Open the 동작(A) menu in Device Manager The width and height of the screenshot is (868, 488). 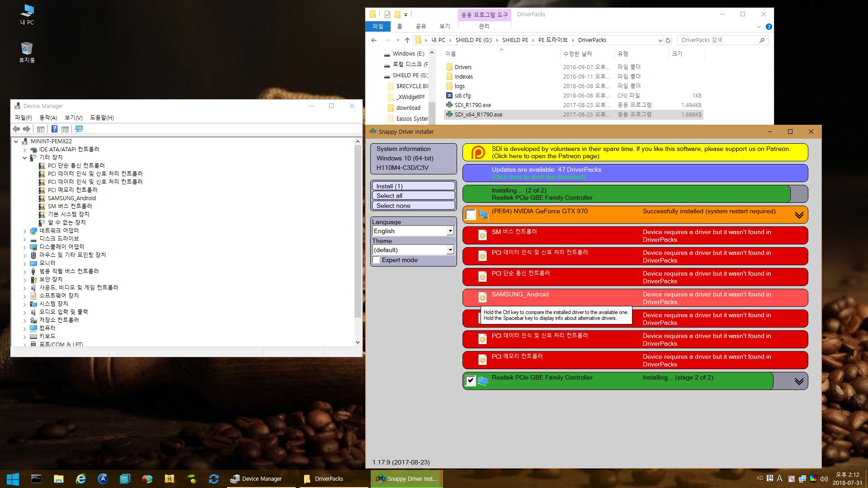click(48, 117)
